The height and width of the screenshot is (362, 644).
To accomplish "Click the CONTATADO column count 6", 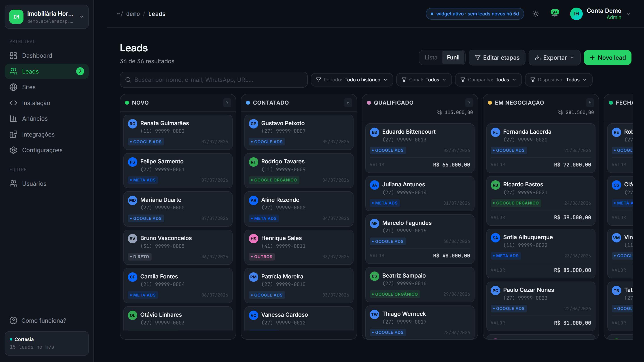I will [348, 103].
